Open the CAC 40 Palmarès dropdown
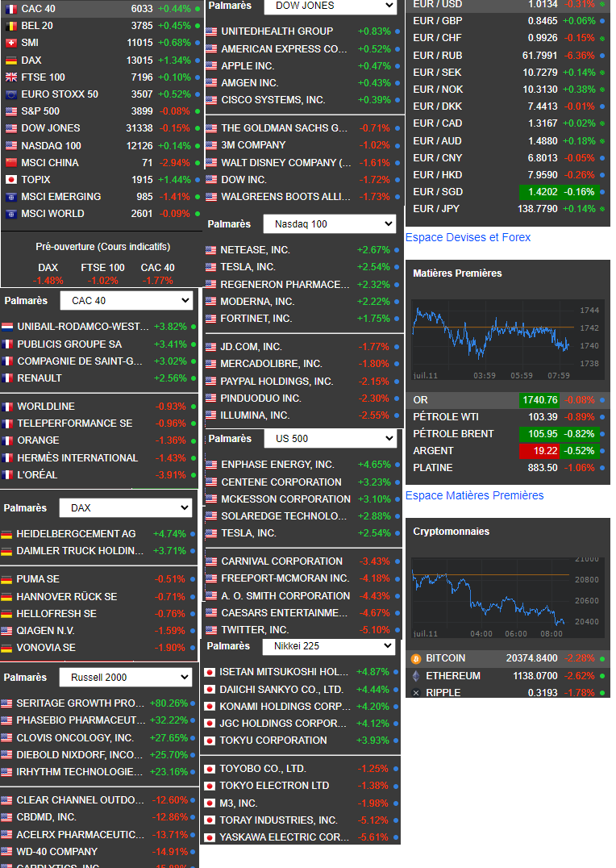Screen dimensions: 616x868 pos(127,301)
